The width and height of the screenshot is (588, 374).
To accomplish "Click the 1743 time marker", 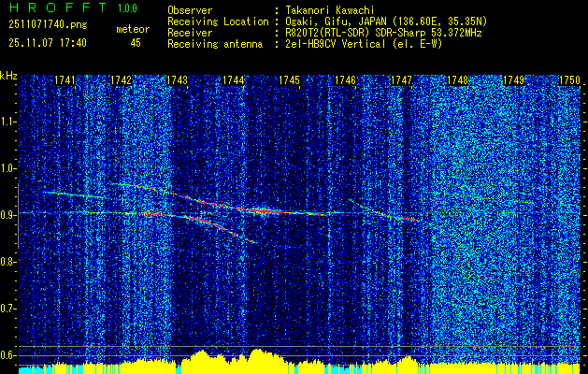I will pyautogui.click(x=177, y=80).
